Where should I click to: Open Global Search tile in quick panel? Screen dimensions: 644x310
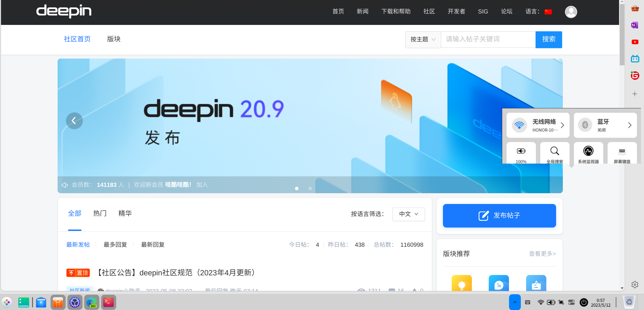point(555,153)
